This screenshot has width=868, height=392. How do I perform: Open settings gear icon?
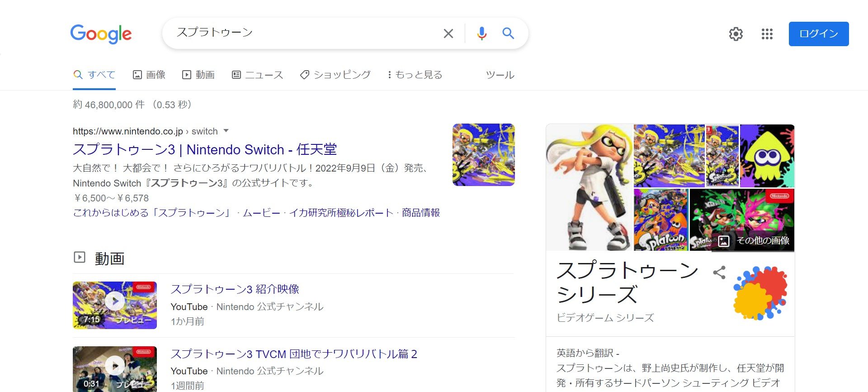point(736,34)
